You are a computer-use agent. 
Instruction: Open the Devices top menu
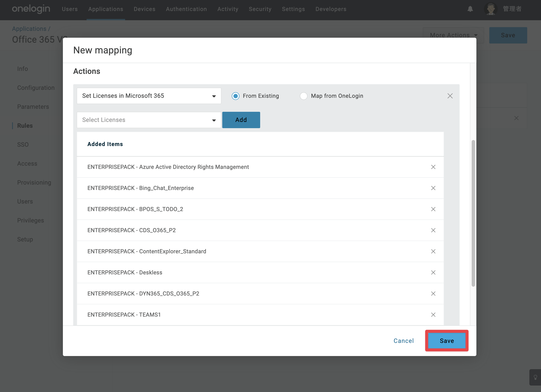point(145,9)
